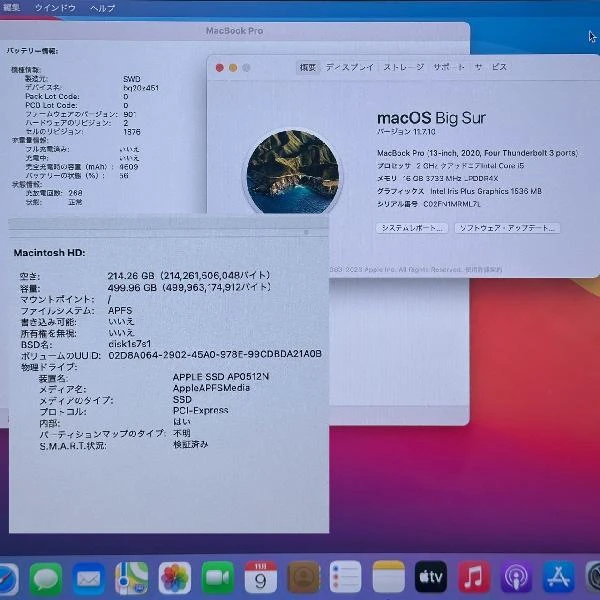Click the 検証済み S.M.A.R.T. status
The width and height of the screenshot is (600, 600).
click(x=191, y=445)
